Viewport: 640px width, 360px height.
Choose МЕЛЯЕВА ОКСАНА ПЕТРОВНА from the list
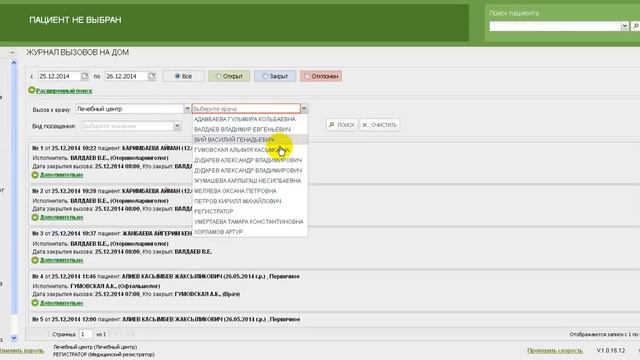250,191
